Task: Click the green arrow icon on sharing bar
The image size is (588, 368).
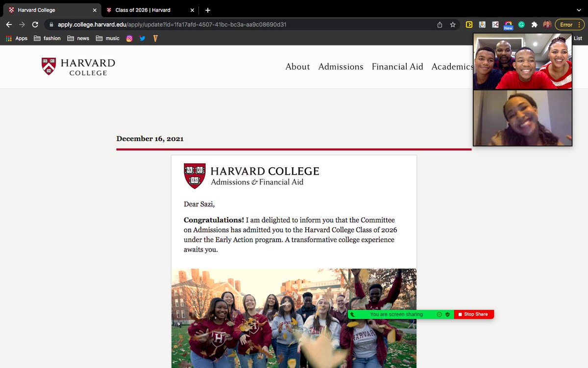Action: pyautogui.click(x=352, y=315)
